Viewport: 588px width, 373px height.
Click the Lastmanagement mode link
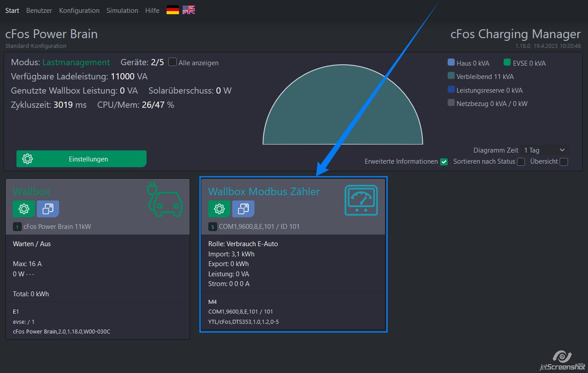coord(76,63)
